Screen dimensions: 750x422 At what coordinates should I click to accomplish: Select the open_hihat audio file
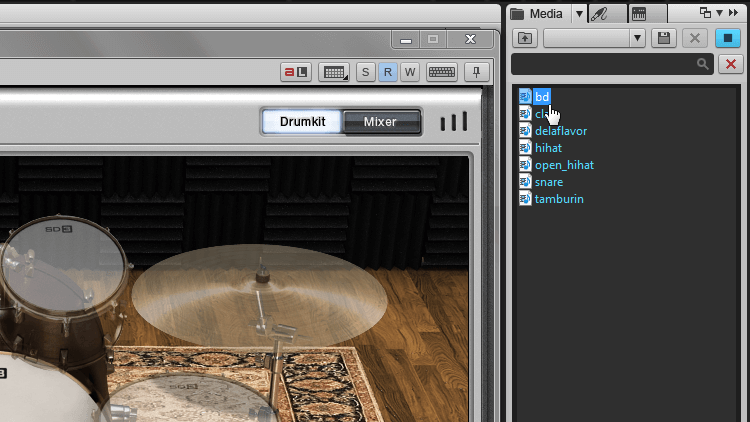pyautogui.click(x=564, y=165)
